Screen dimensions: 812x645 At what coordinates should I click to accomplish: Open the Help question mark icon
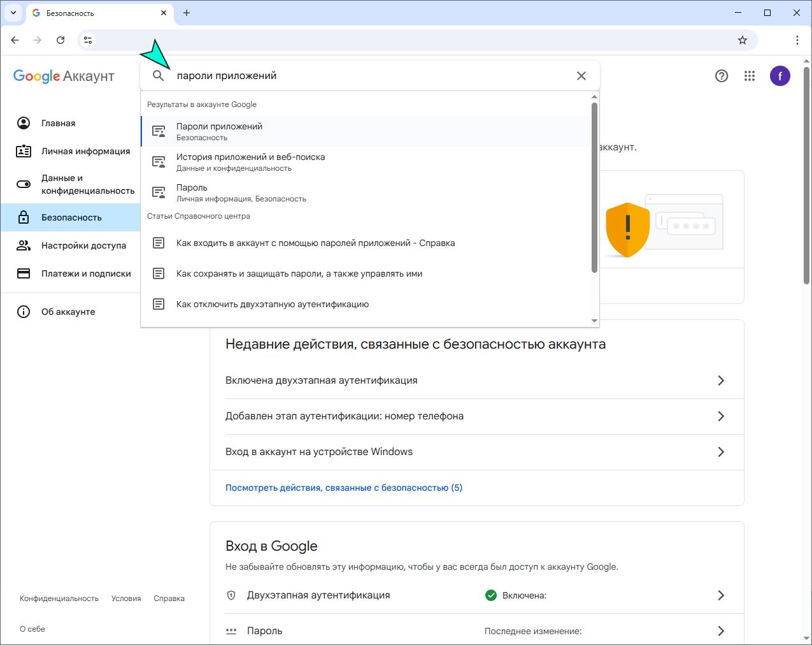tap(722, 76)
